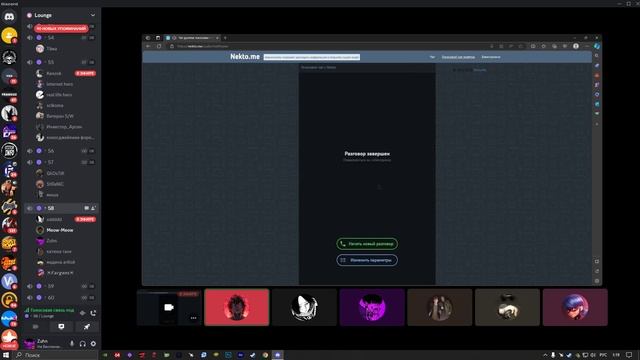Show hidden system tray icons

545,355
